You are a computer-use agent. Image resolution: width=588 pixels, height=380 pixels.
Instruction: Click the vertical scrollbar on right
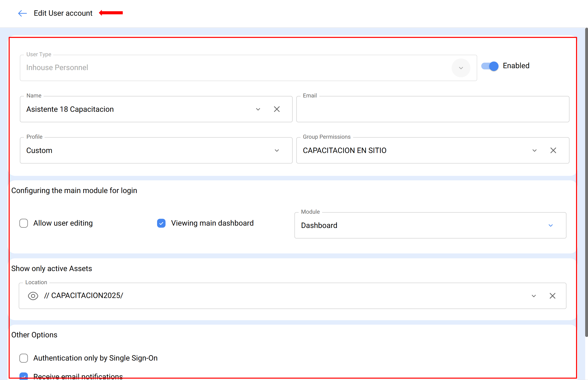pos(586,182)
